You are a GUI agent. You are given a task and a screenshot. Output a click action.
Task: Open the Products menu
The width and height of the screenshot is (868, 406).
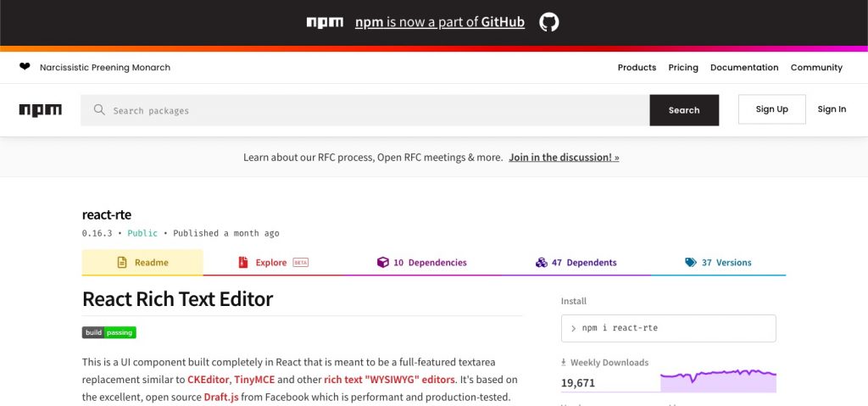click(637, 68)
